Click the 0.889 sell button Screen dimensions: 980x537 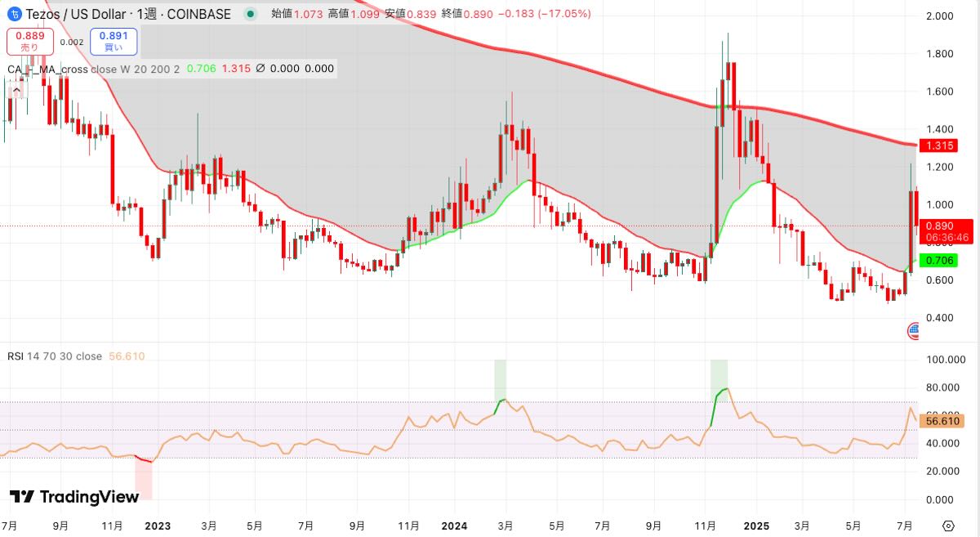click(30, 41)
